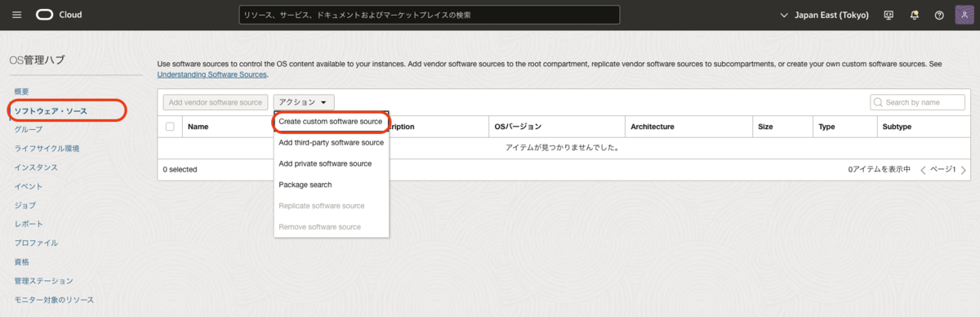The height and width of the screenshot is (317, 980).
Task: Click the Subtype column header
Action: 897,127
